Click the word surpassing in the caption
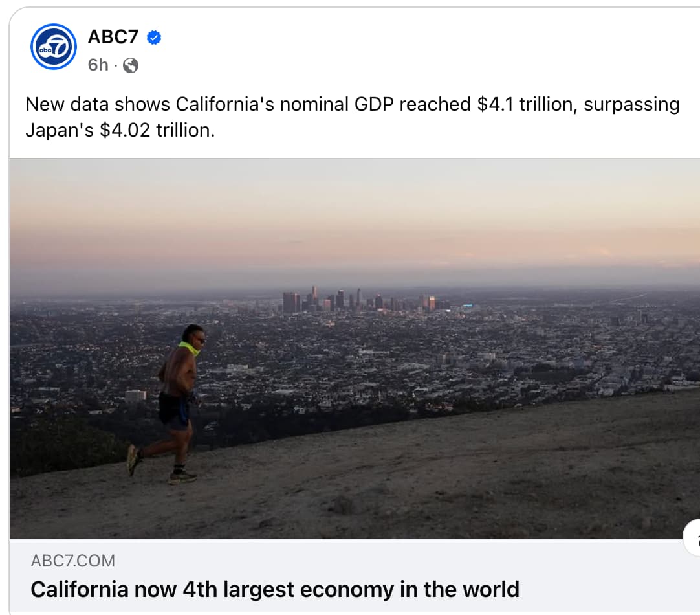This screenshot has width=700, height=615. (631, 105)
